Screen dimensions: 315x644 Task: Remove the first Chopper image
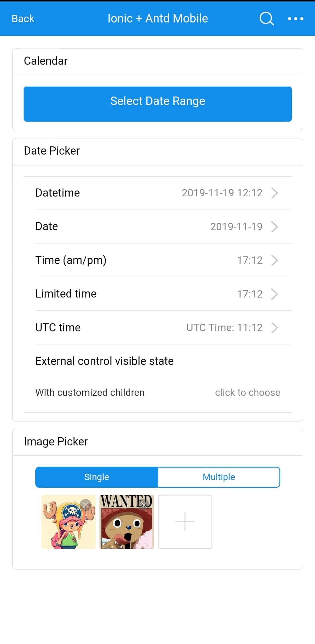click(86, 505)
